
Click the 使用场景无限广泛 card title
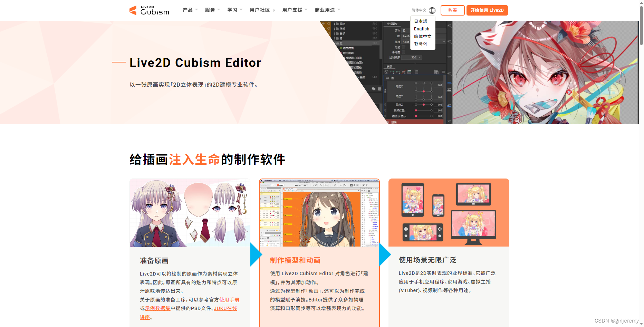[427, 260]
